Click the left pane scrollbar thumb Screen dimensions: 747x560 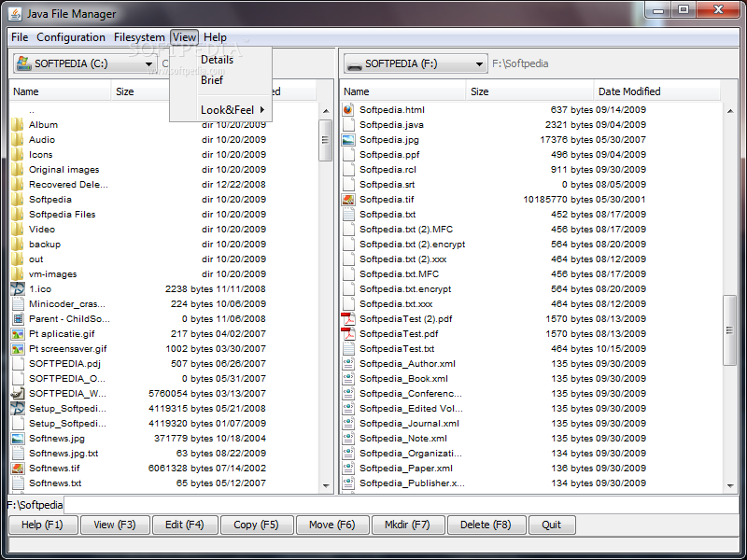point(326,140)
